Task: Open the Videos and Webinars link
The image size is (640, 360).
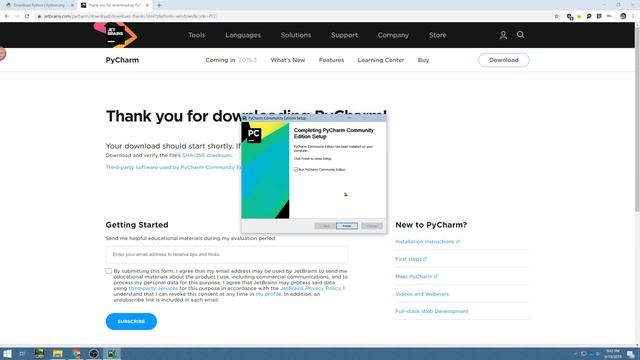Action: pyautogui.click(x=422, y=294)
